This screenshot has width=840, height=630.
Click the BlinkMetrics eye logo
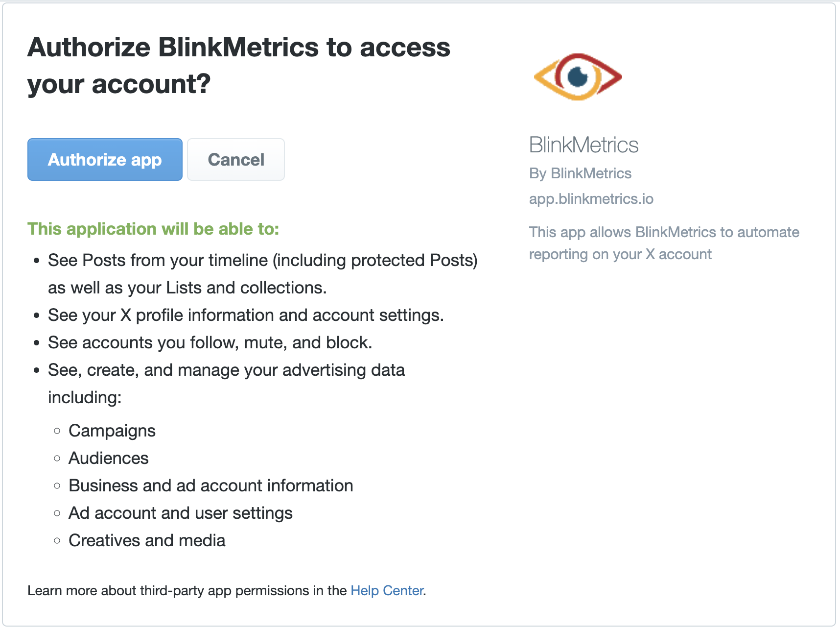pos(578,77)
